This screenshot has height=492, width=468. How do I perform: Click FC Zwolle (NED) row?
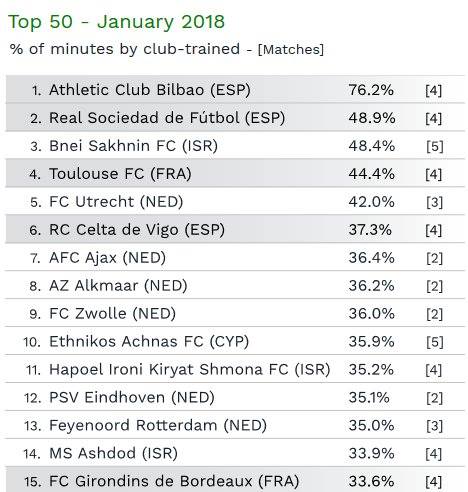pos(235,314)
